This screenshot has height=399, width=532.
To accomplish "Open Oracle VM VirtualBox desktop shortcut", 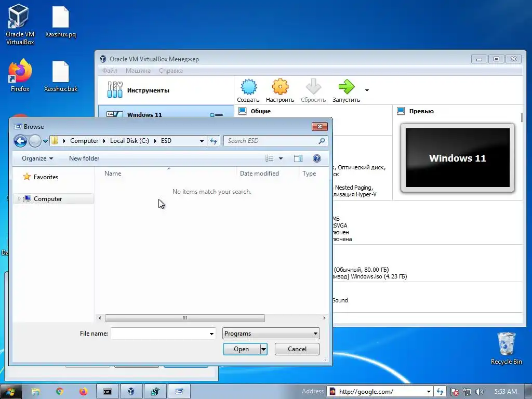I will [x=20, y=25].
